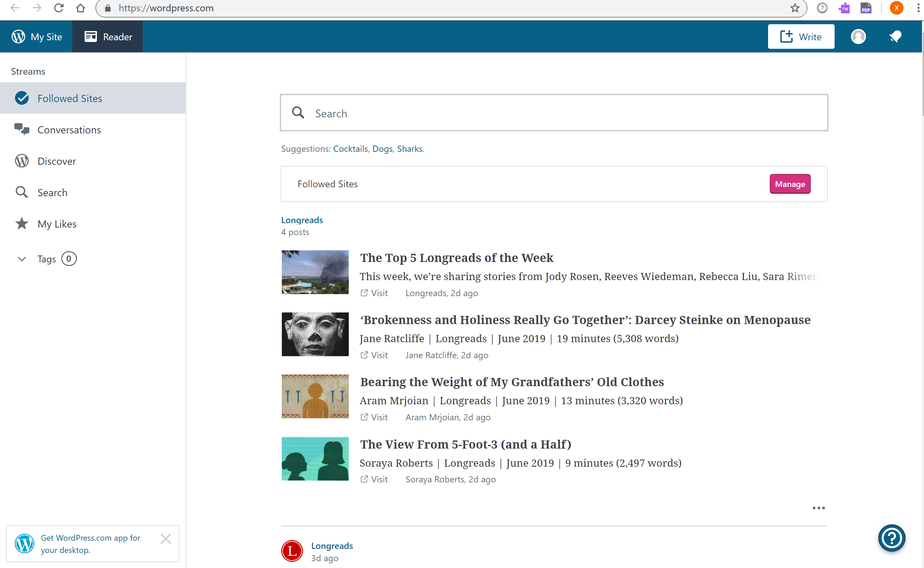Dismiss the desktop app promo banner
924x568 pixels.
(166, 539)
